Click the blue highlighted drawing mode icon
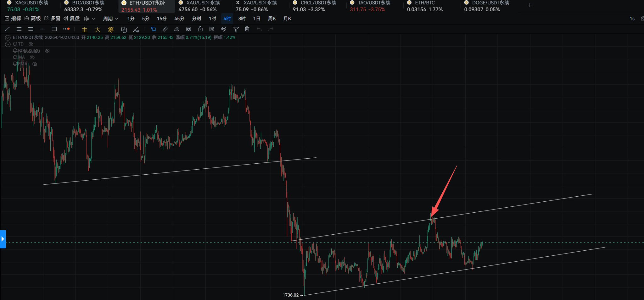 click(153, 29)
